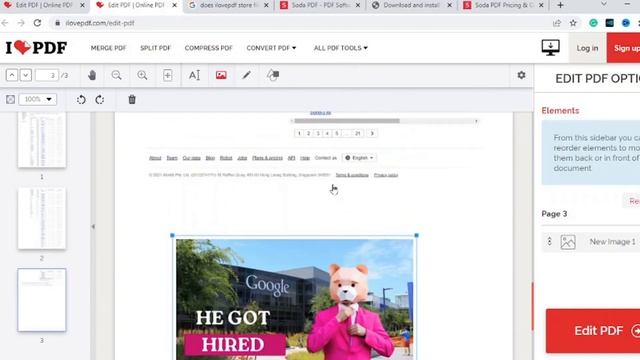This screenshot has width=640, height=360.
Task: Open the English language dropdown in document
Action: (359, 158)
